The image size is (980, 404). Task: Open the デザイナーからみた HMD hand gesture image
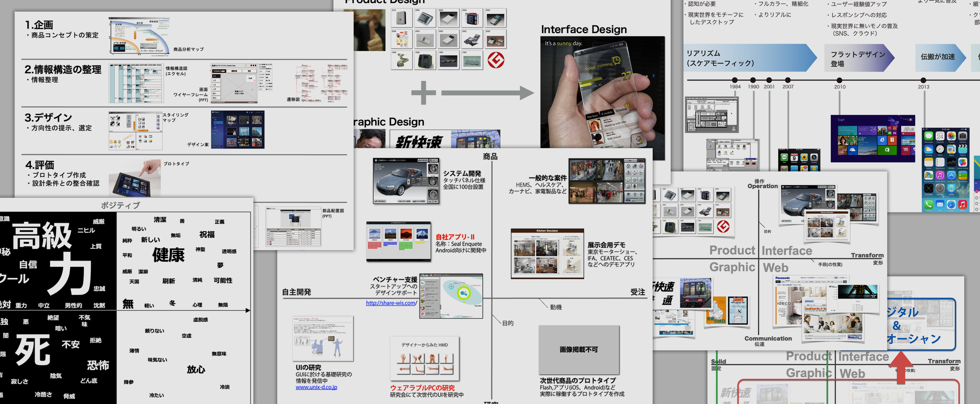425,359
